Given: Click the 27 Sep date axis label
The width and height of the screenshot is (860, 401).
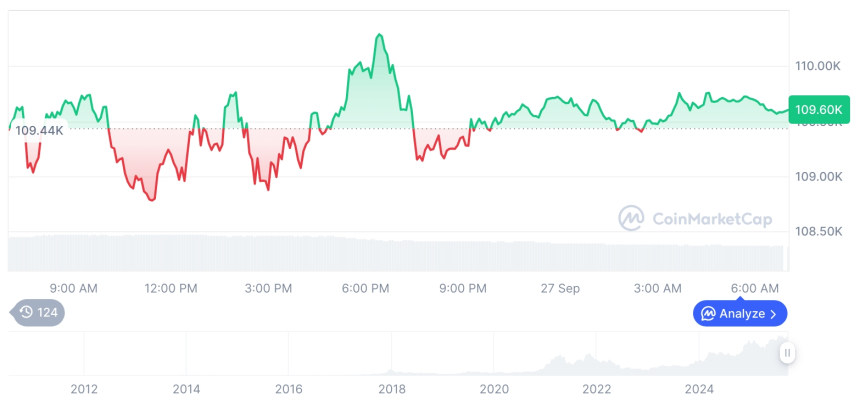Looking at the screenshot, I should 560,288.
